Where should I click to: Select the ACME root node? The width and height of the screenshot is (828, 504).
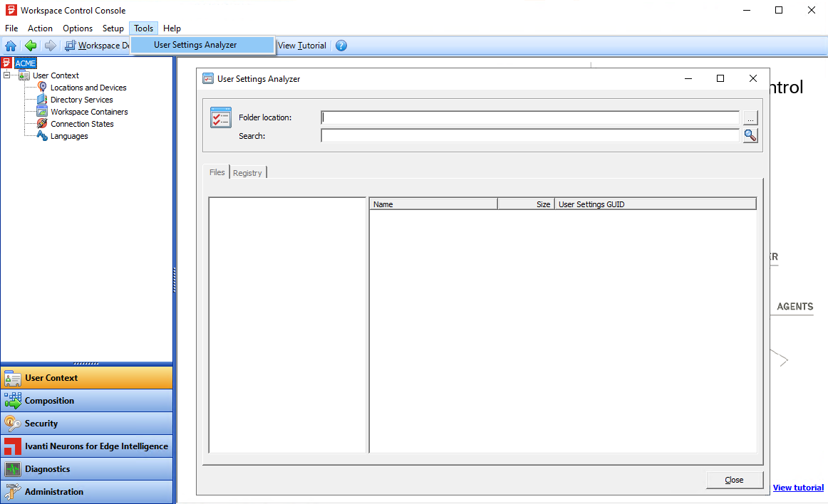pos(26,63)
